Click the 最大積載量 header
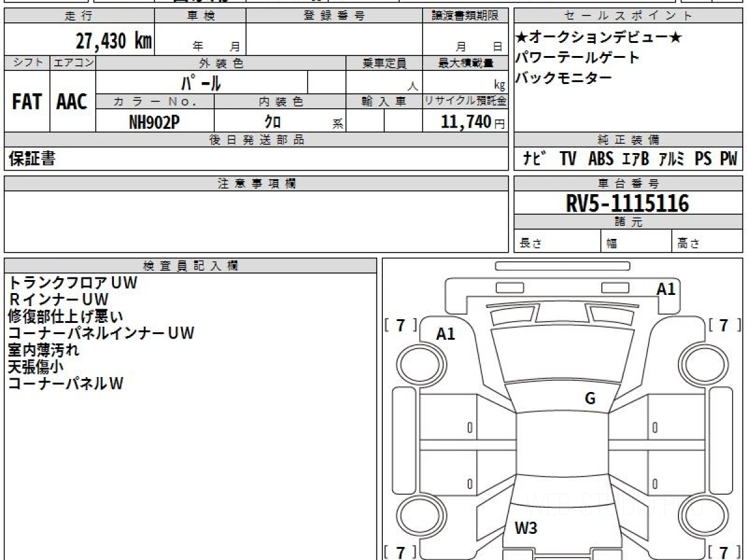Image resolution: width=747 pixels, height=560 pixels. click(465, 63)
